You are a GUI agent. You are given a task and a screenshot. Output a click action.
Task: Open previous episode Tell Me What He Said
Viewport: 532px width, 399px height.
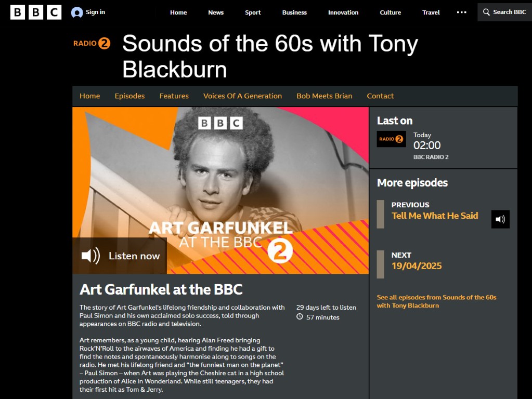tap(435, 216)
